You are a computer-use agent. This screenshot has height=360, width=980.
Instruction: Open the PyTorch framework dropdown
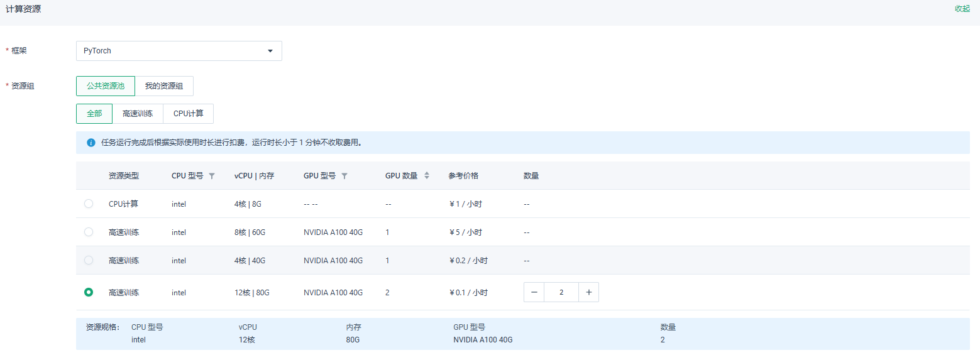179,51
